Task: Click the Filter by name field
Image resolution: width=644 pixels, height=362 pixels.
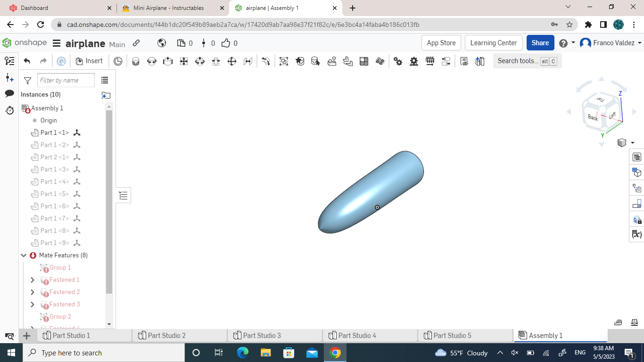Action: click(x=66, y=81)
